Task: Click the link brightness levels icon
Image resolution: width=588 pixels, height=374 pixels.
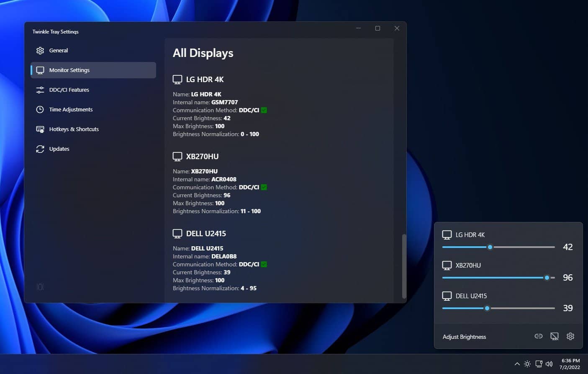Action: tap(539, 336)
